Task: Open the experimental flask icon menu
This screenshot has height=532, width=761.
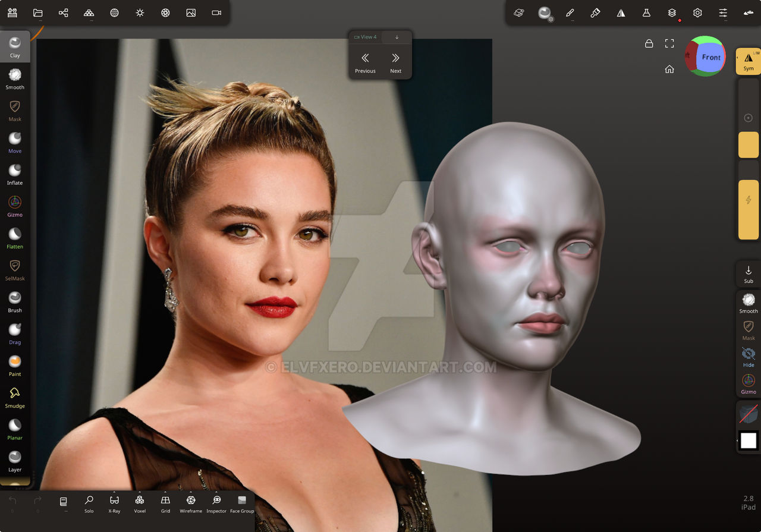Action: click(x=646, y=12)
